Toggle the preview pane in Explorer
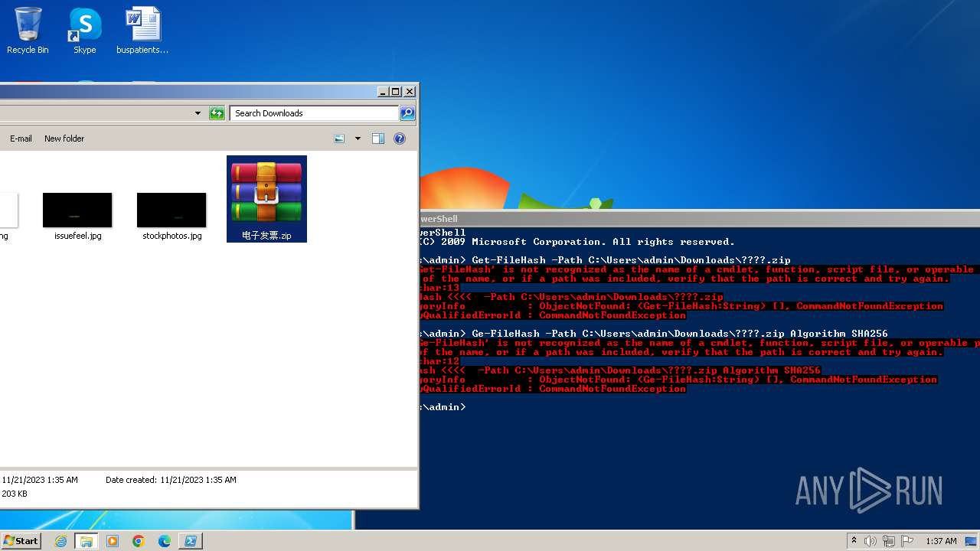Image resolution: width=980 pixels, height=551 pixels. click(377, 139)
